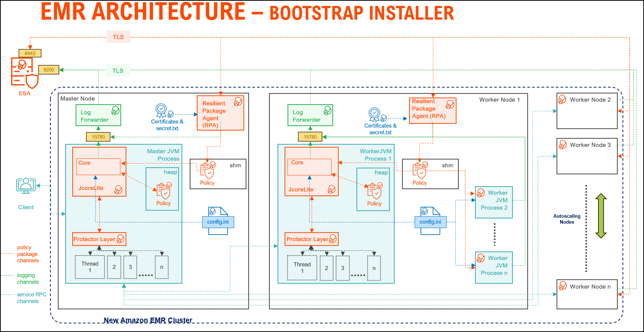Click Protector Layer box in Master JVM
Image resolution: width=644 pixels, height=332 pixels.
point(99,239)
